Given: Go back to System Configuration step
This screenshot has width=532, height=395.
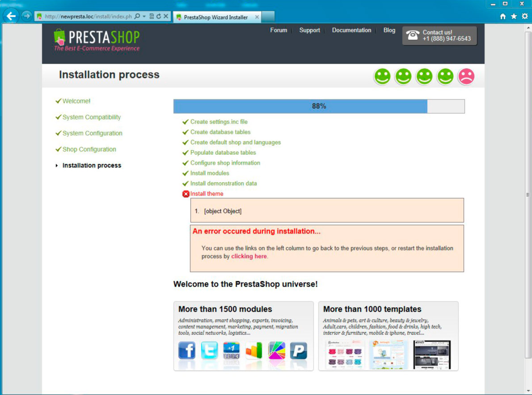Looking at the screenshot, I should pos(92,133).
